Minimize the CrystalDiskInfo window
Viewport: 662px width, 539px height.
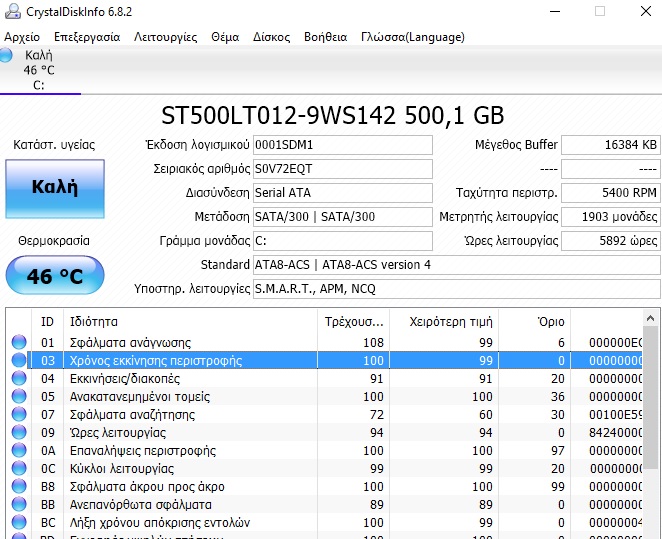click(555, 11)
